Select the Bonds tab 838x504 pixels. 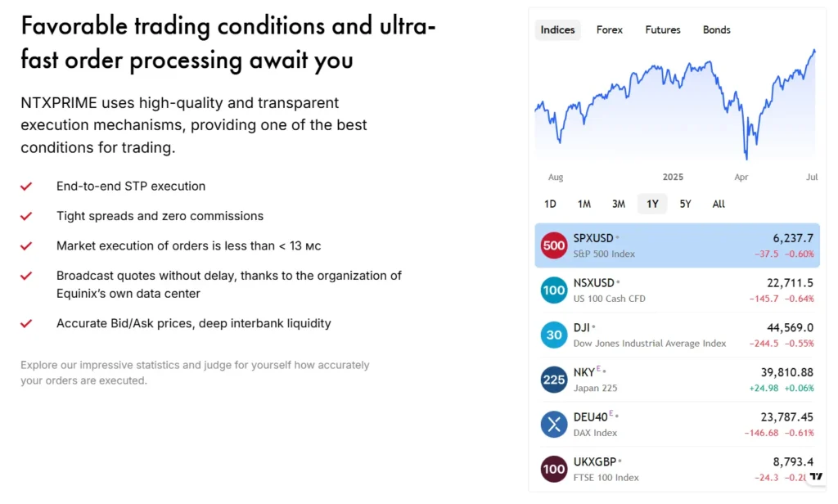coord(716,30)
